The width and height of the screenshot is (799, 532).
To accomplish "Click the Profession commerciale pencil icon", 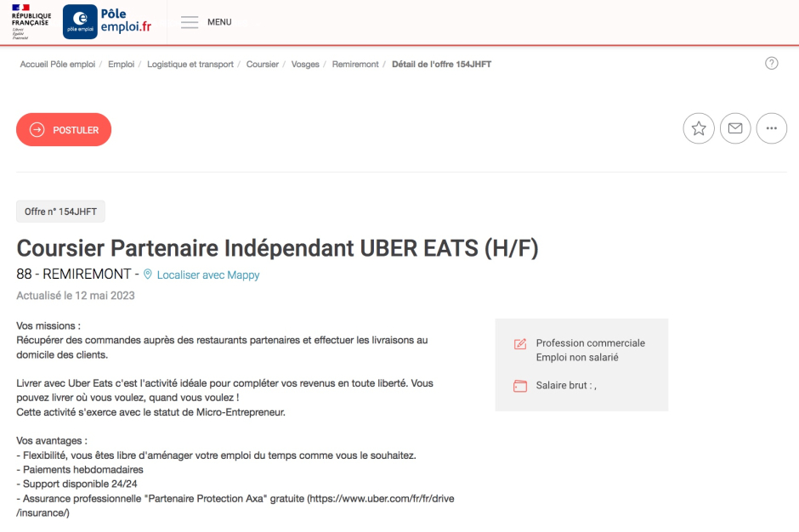I will 519,344.
